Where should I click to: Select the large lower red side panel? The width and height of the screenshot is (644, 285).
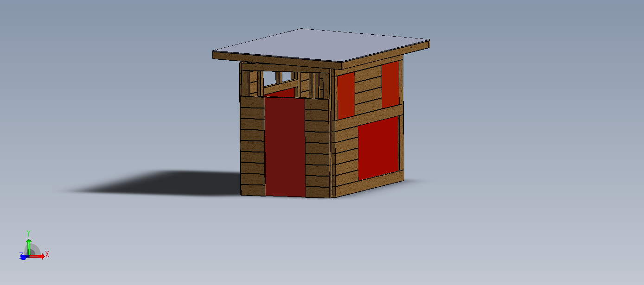(x=378, y=148)
